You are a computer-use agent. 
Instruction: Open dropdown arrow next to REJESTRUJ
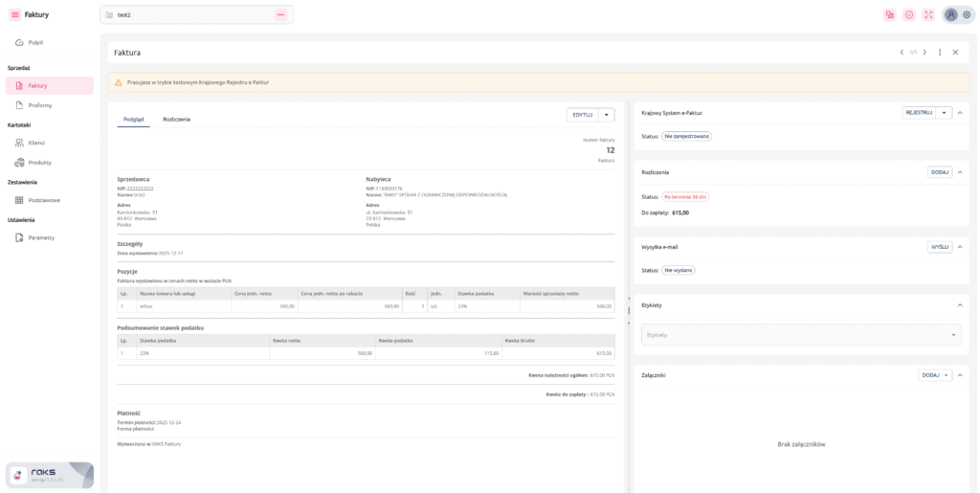click(x=945, y=113)
